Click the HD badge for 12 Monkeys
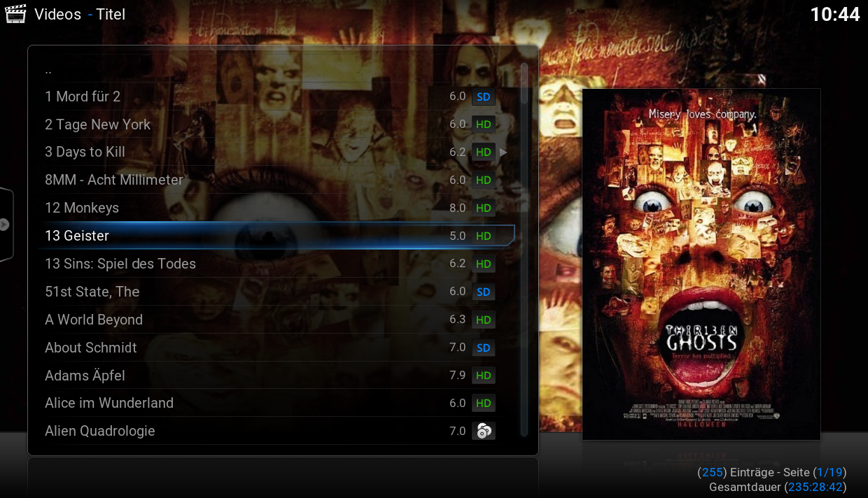The width and height of the screenshot is (868, 498). point(484,208)
